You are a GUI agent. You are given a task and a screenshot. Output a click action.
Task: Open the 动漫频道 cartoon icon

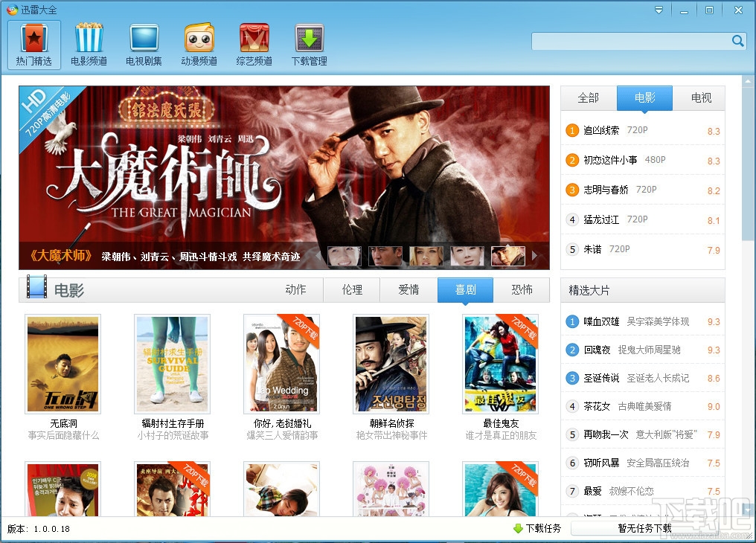tap(199, 45)
